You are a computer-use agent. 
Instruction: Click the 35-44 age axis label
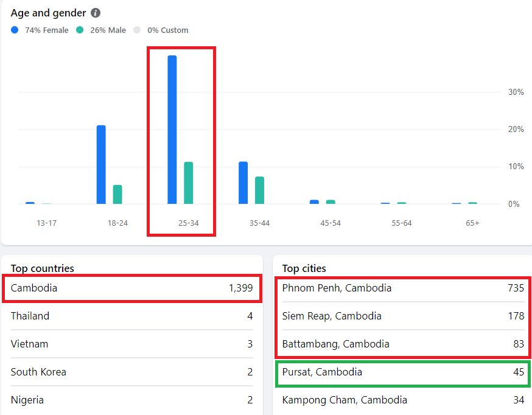pyautogui.click(x=259, y=223)
